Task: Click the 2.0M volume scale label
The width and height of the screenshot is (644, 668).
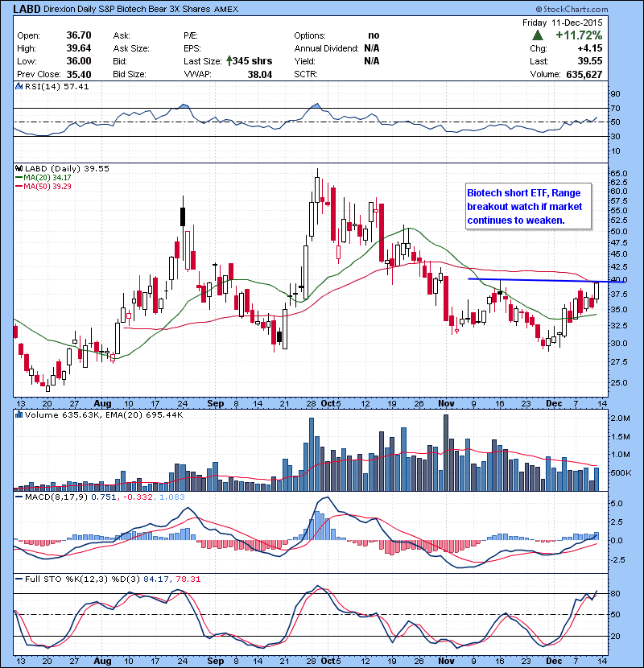Action: [620, 419]
